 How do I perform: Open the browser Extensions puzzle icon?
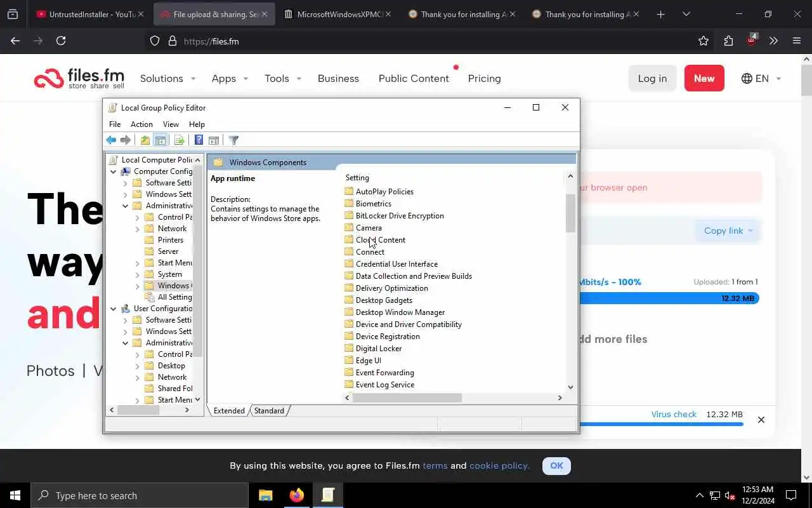pyautogui.click(x=728, y=41)
